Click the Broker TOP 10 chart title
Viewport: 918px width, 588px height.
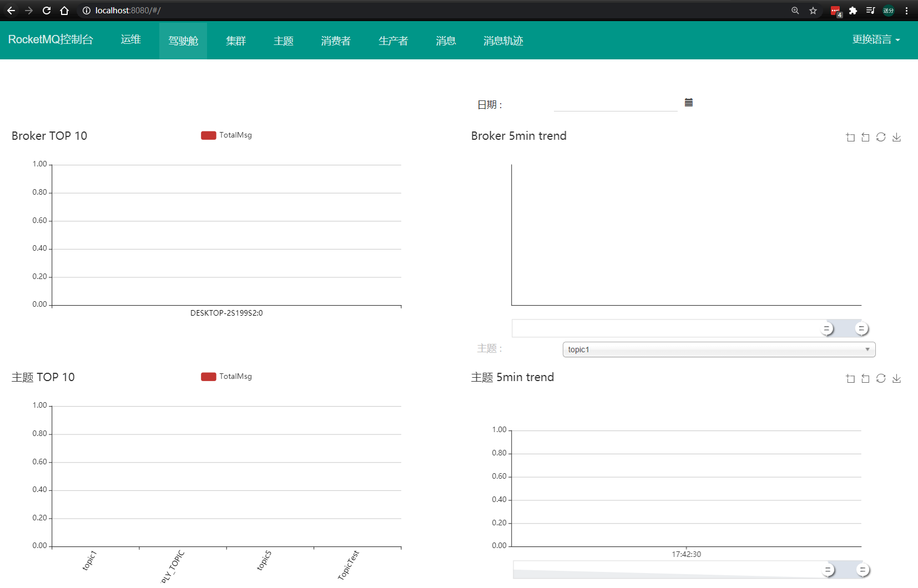pyautogui.click(x=49, y=136)
